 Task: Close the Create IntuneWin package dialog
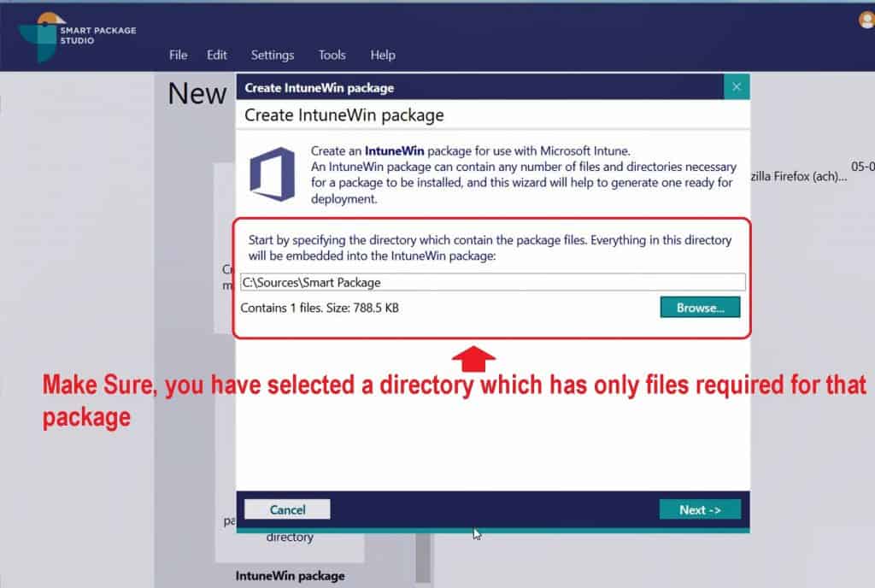[x=737, y=87]
